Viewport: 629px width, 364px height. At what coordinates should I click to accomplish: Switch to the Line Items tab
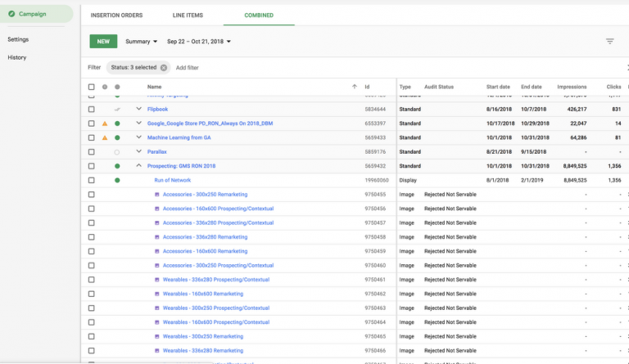[188, 16]
